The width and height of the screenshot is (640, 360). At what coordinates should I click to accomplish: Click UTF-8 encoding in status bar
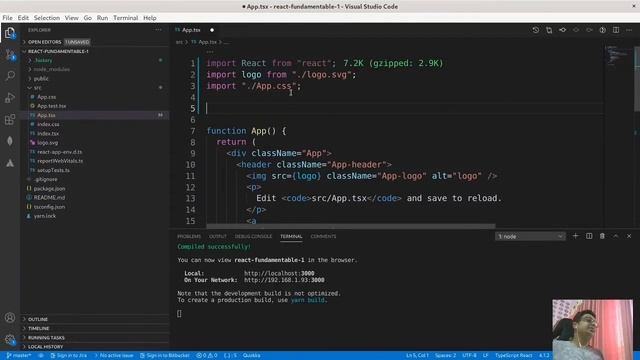click(x=469, y=356)
